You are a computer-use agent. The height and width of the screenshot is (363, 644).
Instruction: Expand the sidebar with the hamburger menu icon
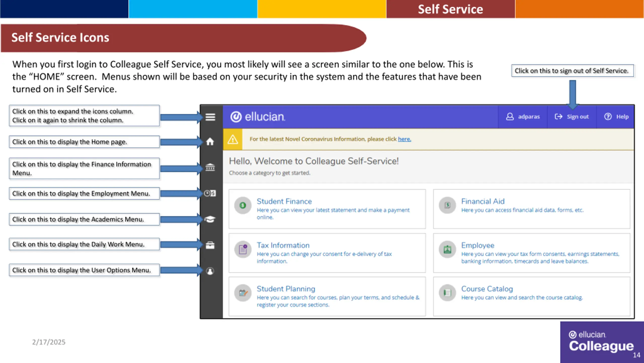210,117
